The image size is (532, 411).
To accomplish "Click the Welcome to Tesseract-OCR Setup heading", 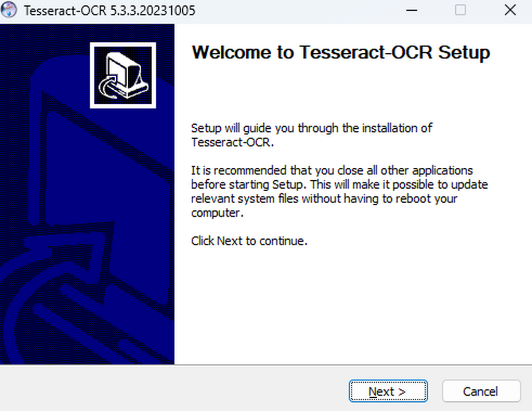I will point(340,52).
